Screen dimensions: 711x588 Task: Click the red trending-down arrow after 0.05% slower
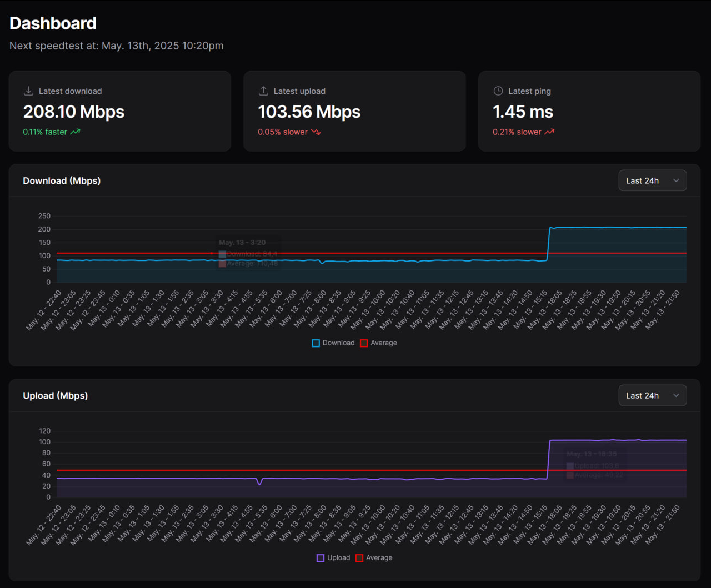click(x=316, y=132)
